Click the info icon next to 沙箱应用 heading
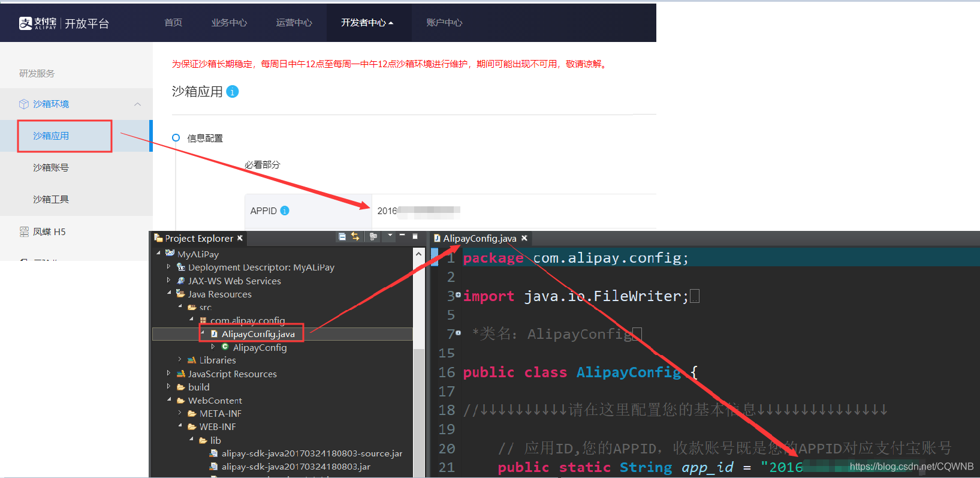 pos(233,92)
